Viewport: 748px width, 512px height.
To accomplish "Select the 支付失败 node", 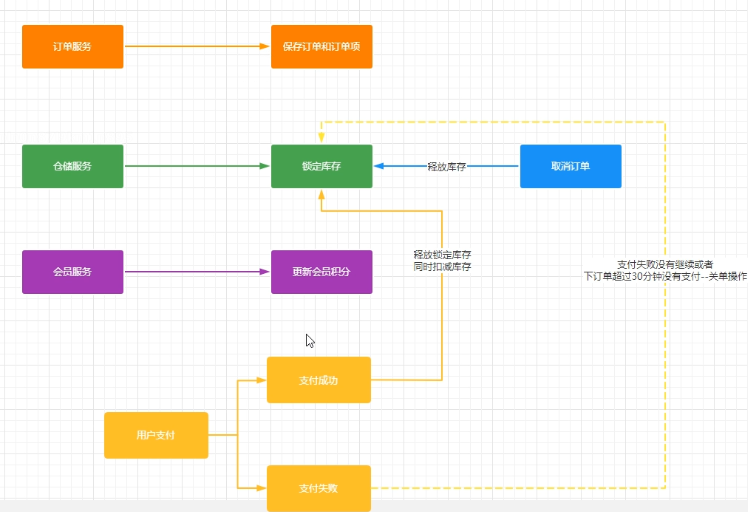I will pyautogui.click(x=319, y=488).
